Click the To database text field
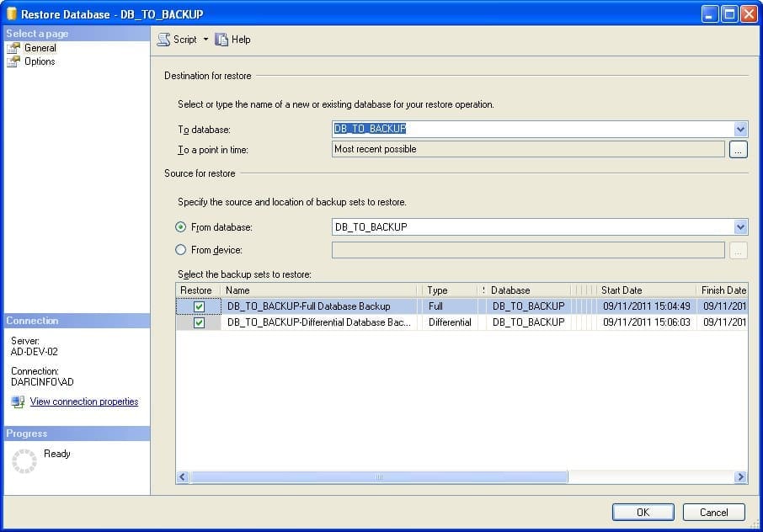The image size is (763, 532). [533, 129]
